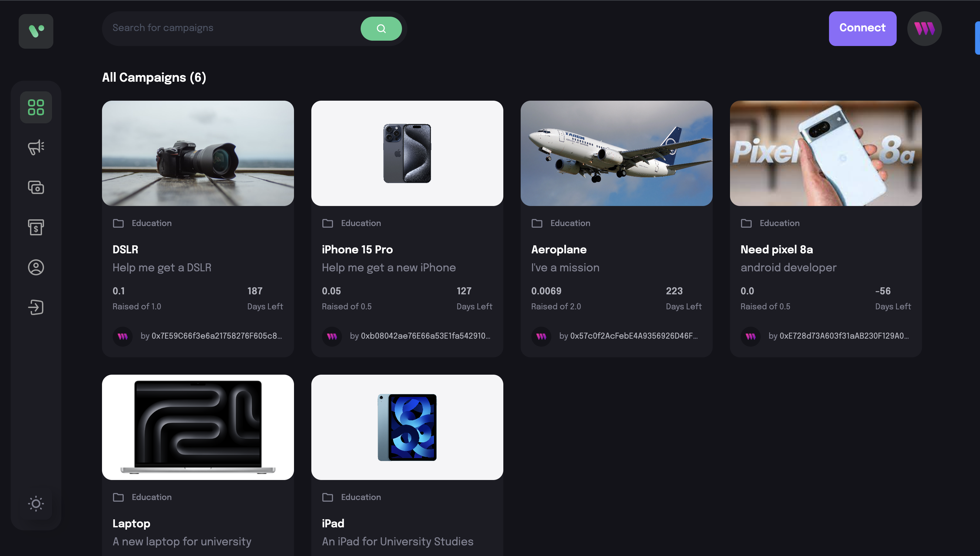980x556 pixels.
Task: Open the profile user icon
Action: pyautogui.click(x=36, y=267)
